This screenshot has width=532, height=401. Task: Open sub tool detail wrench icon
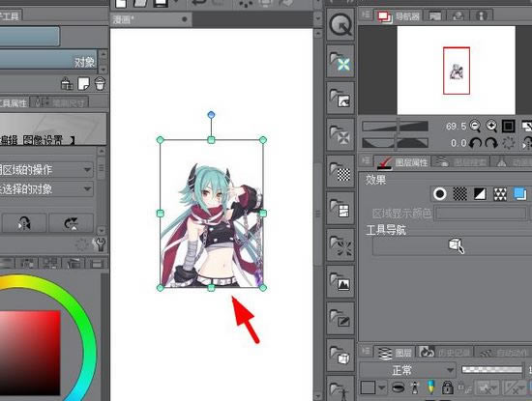tap(101, 243)
